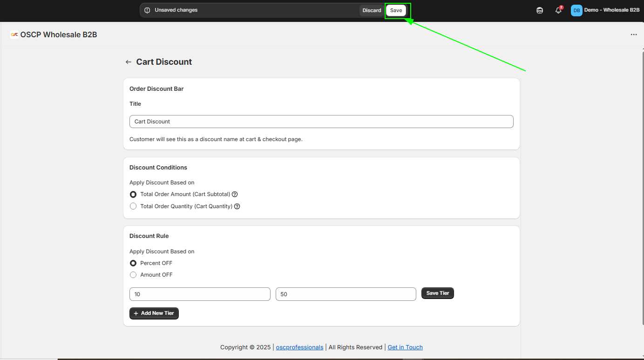The image size is (644, 360).
Task: Discard the unsaved changes
Action: (372, 10)
